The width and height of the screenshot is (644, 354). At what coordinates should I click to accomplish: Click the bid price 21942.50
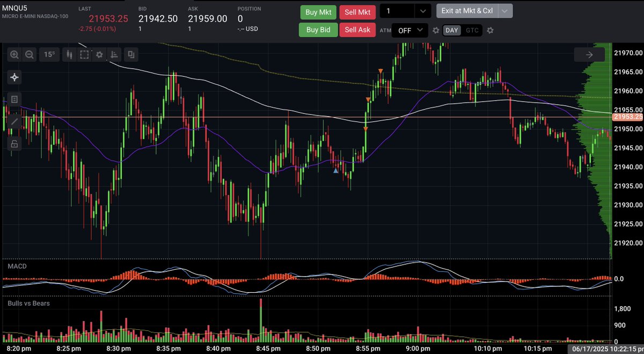pos(158,19)
